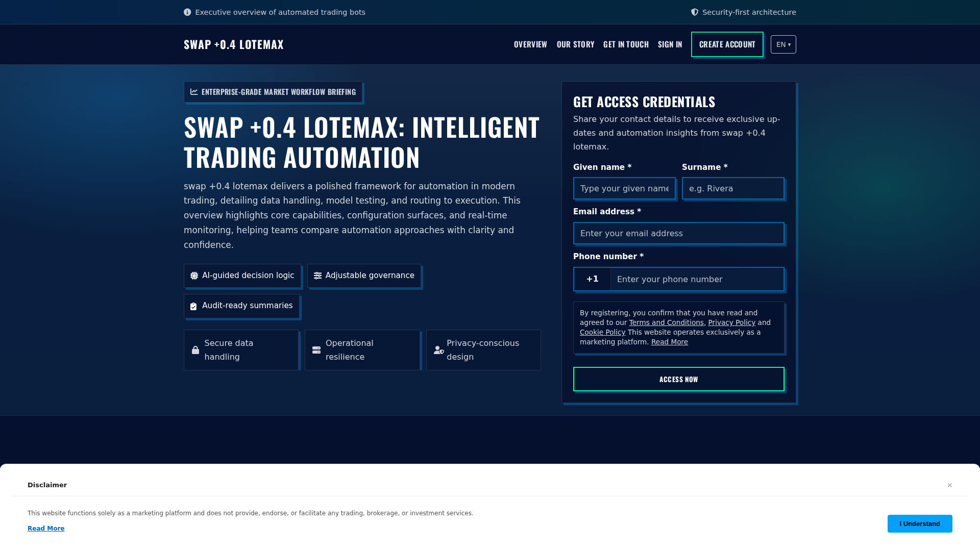Click the chip icon for AI-guided decision logic
The height and width of the screenshot is (551, 980).
[194, 275]
